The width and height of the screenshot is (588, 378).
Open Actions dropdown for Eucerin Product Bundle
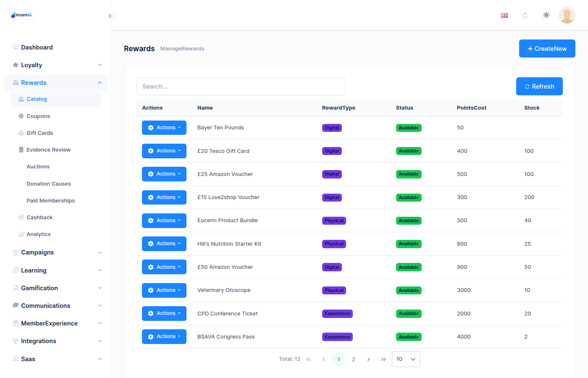click(164, 220)
